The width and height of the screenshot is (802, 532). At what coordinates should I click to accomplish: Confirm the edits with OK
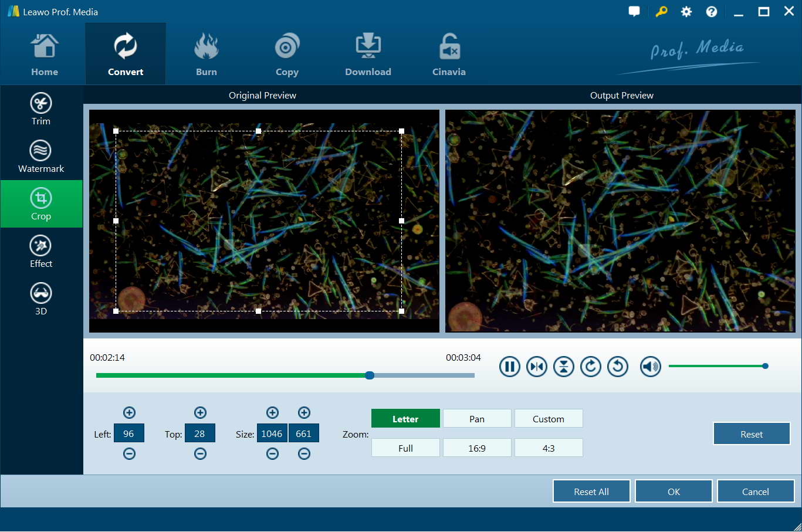(x=674, y=492)
